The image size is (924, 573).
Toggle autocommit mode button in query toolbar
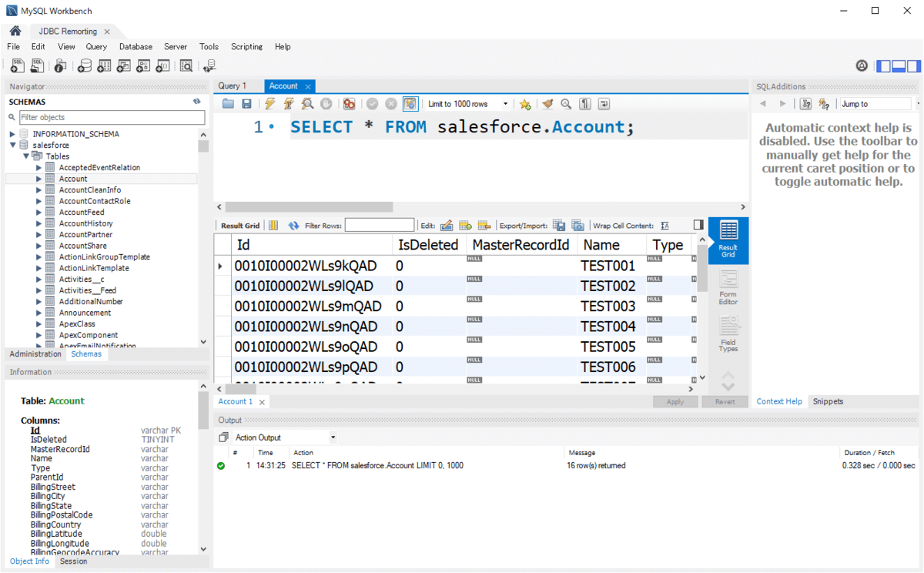point(410,104)
